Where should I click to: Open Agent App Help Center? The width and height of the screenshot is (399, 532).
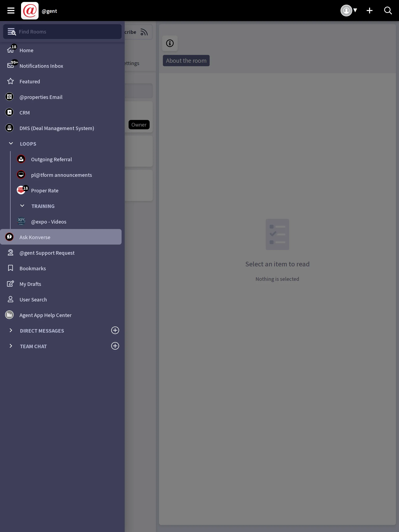pyautogui.click(x=61, y=315)
